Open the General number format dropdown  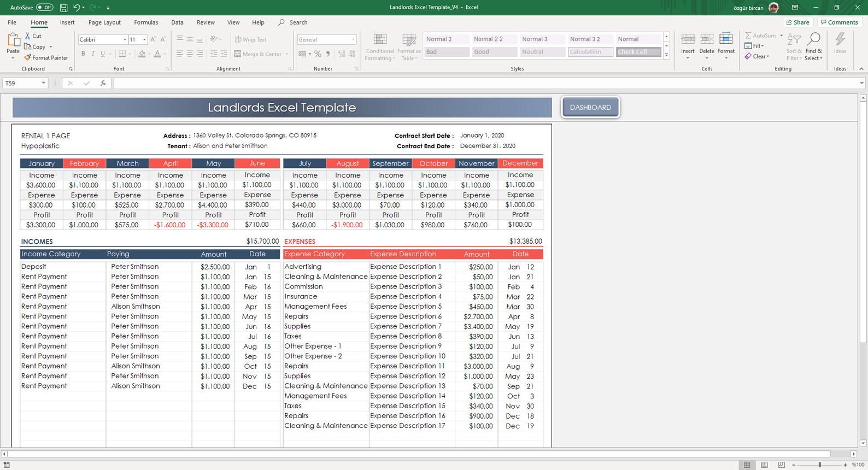click(x=353, y=39)
